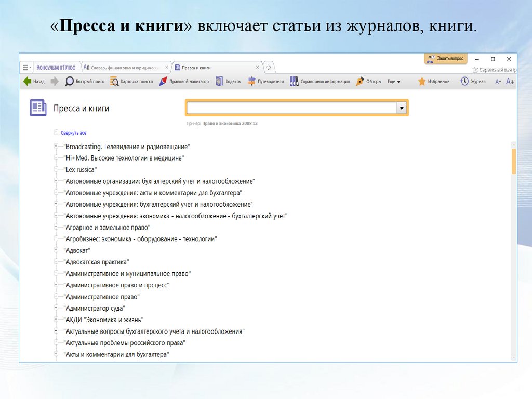Close the Пресса и книги tab
The image size is (532, 399).
258,67
